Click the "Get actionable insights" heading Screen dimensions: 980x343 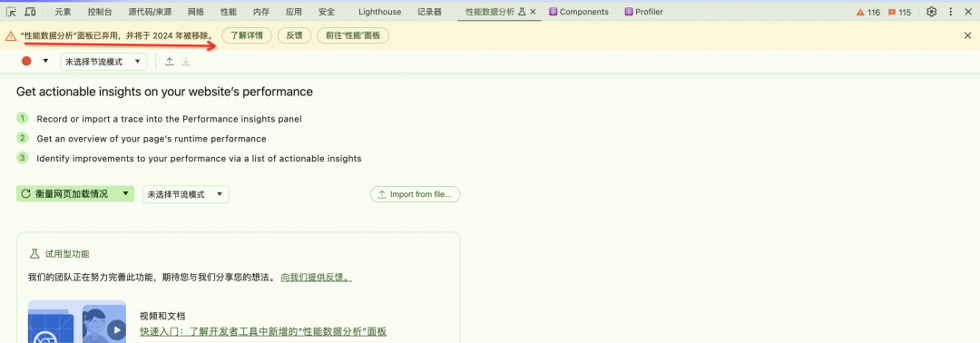coord(164,92)
